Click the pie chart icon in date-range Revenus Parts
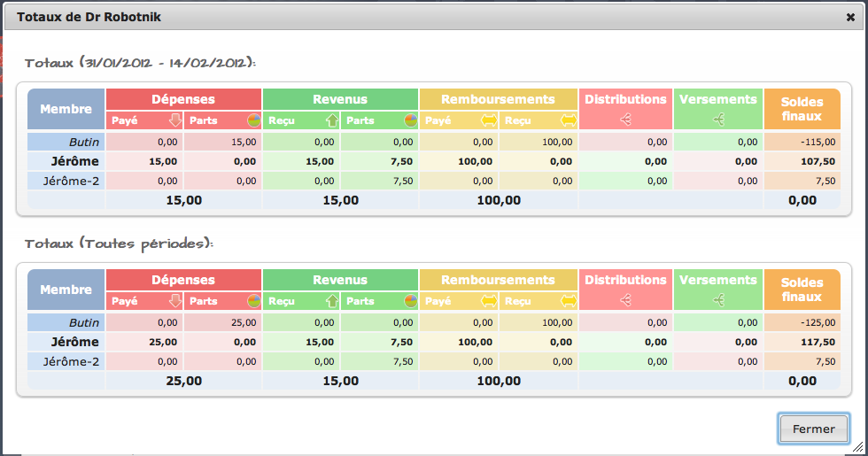868x456 pixels. [x=411, y=120]
